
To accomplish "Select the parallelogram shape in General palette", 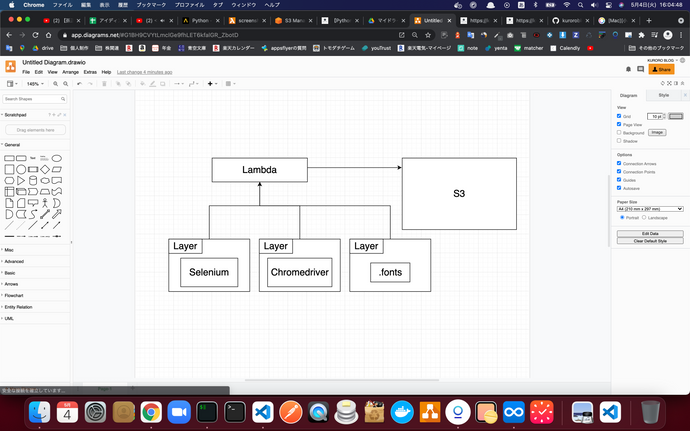I will pos(57,169).
